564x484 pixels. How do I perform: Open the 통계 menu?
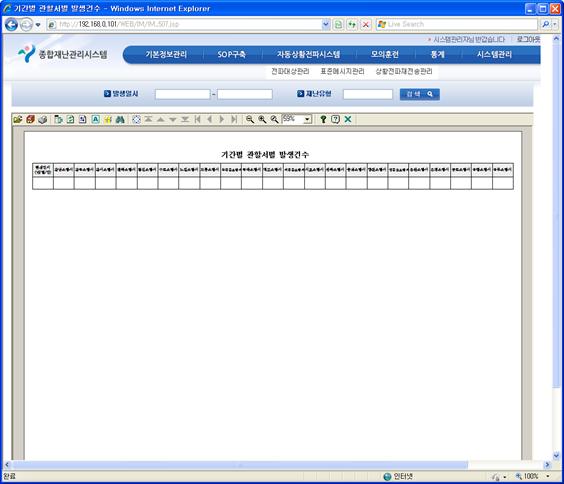click(437, 55)
